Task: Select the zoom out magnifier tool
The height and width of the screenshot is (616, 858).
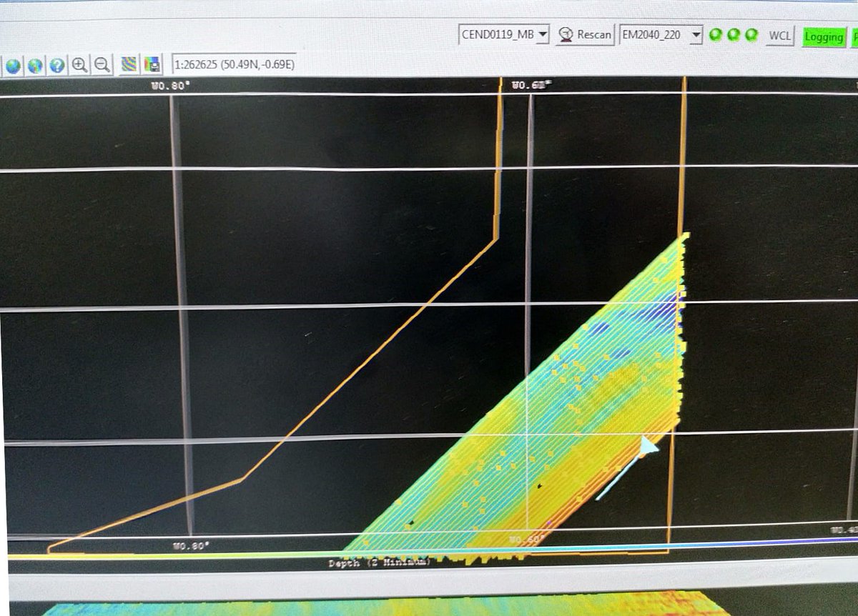Action: click(x=102, y=65)
